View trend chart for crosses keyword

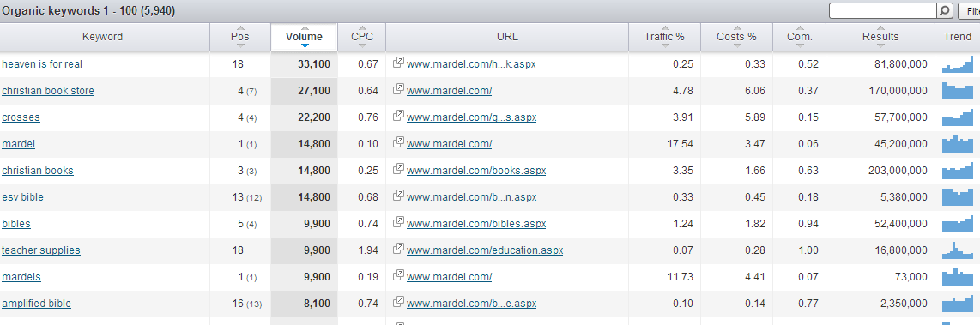958,117
